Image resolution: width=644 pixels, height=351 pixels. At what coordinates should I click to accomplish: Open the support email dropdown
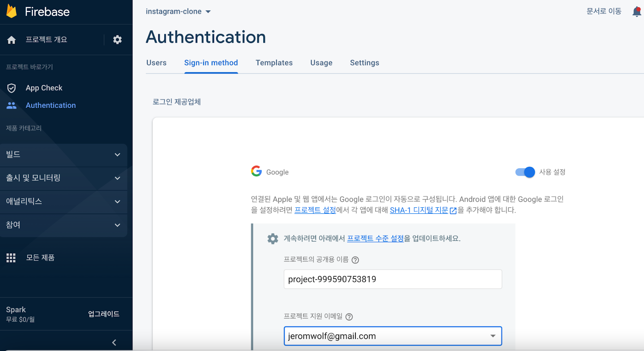click(393, 336)
